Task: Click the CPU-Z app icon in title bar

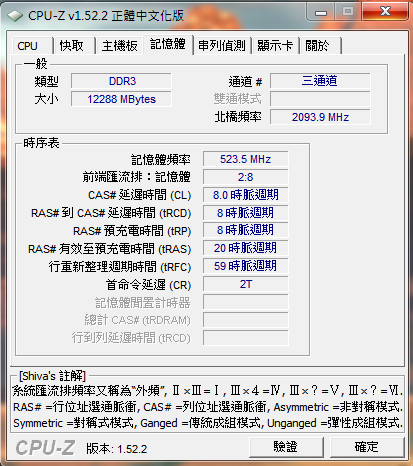Action: [15, 16]
